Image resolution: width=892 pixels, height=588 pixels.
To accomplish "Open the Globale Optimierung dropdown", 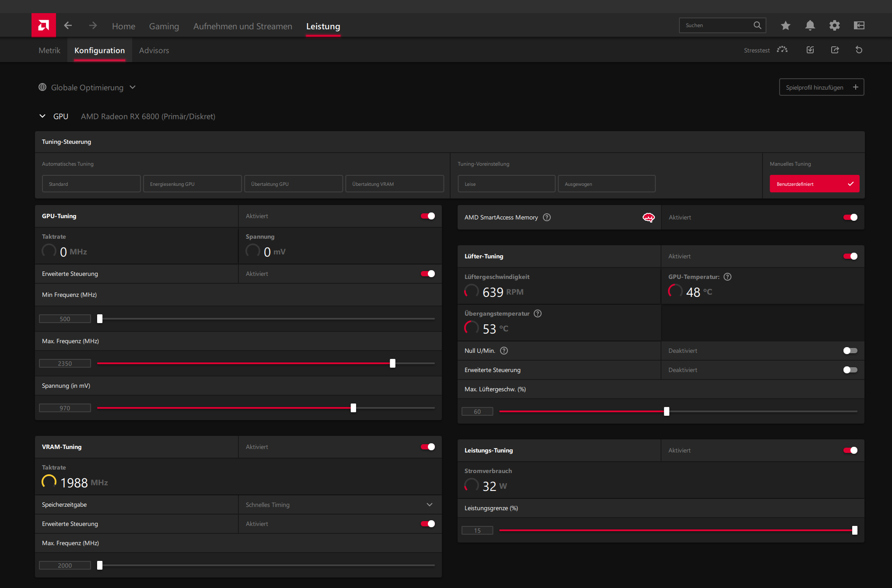I will point(87,87).
